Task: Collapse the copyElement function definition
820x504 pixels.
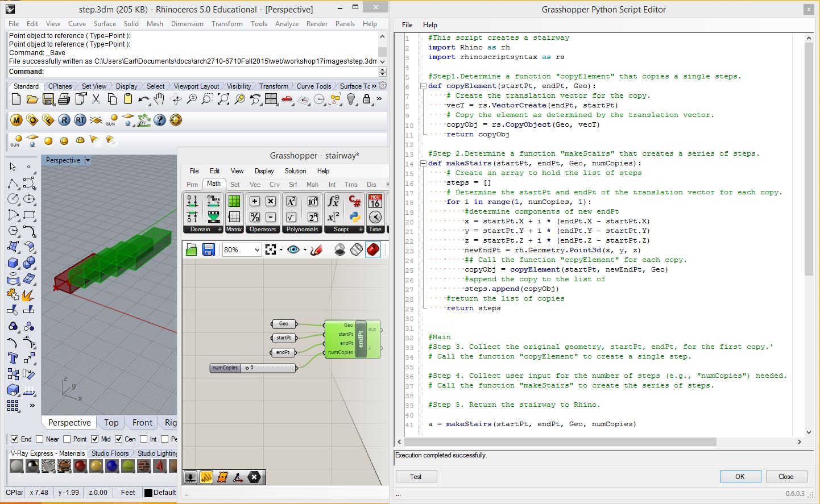Action: [423, 86]
